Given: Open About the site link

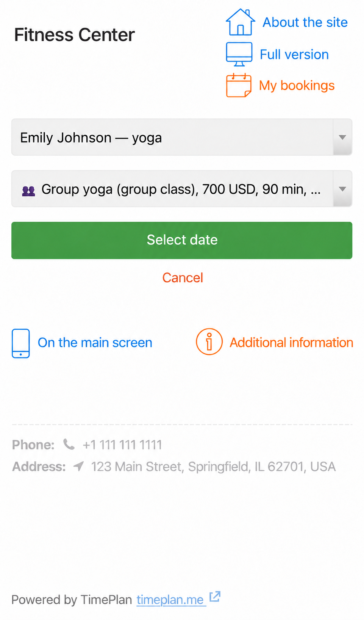Looking at the screenshot, I should point(305,22).
